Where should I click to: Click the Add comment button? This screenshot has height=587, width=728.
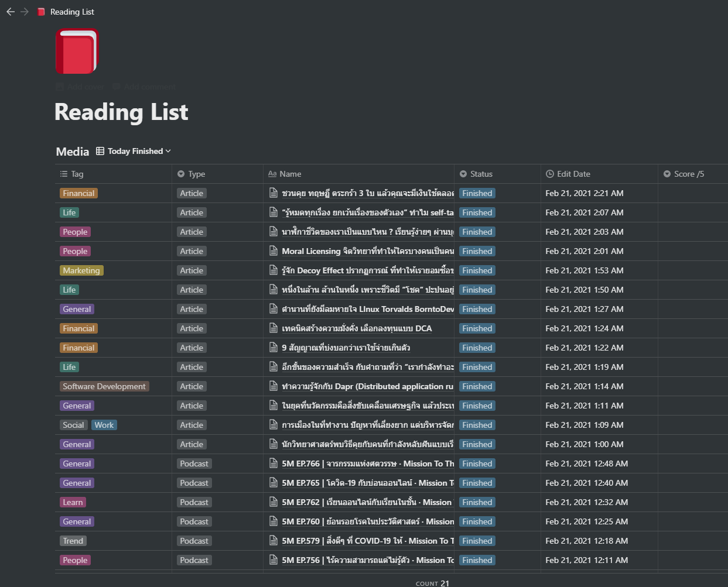coord(143,86)
